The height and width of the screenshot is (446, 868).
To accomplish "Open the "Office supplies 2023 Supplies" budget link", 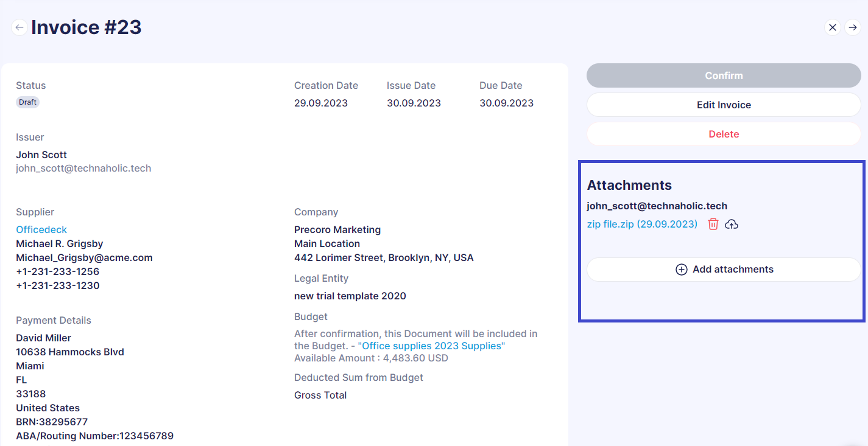I will (431, 346).
